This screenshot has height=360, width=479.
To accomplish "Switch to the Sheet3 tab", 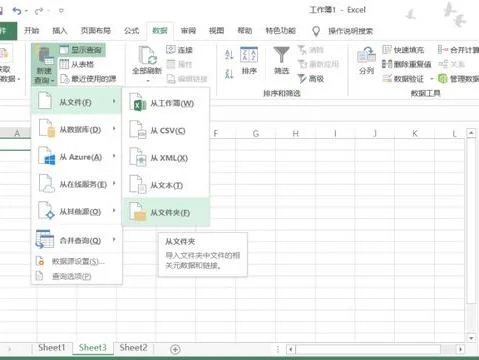I will click(93, 348).
